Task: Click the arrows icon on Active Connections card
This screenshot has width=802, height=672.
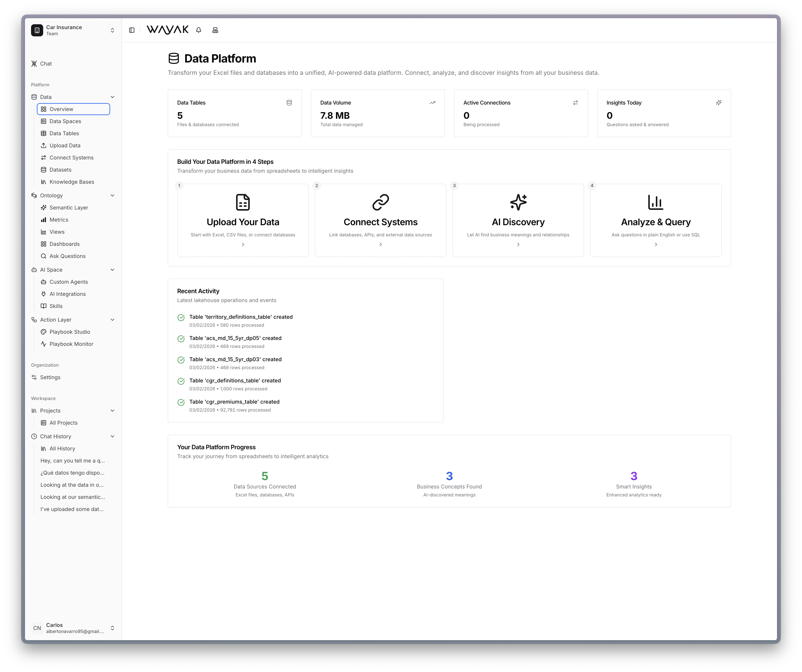Action: (575, 102)
